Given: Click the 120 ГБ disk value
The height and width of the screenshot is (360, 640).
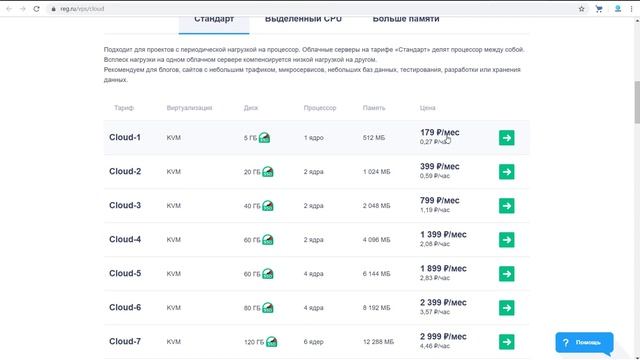Looking at the screenshot, I should click(254, 342).
